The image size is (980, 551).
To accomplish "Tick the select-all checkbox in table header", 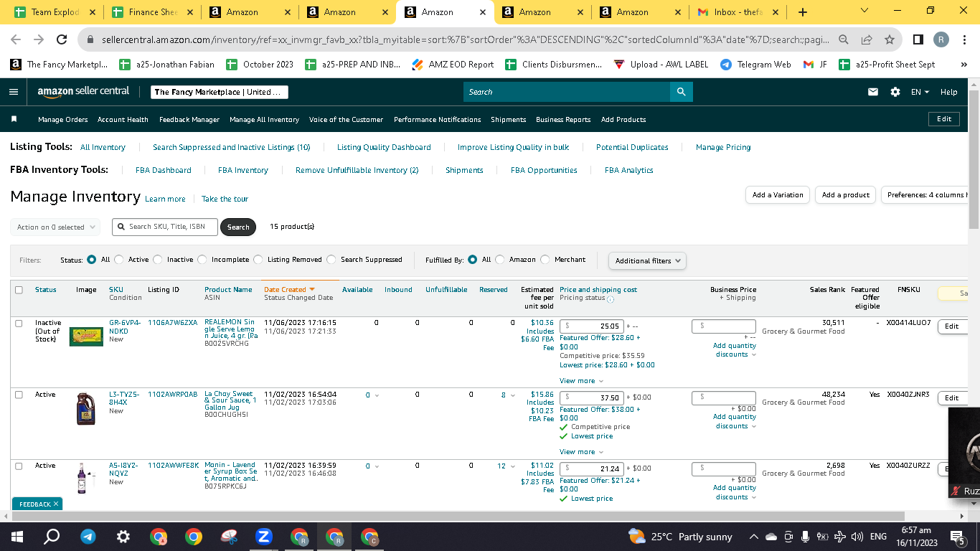I will point(19,290).
